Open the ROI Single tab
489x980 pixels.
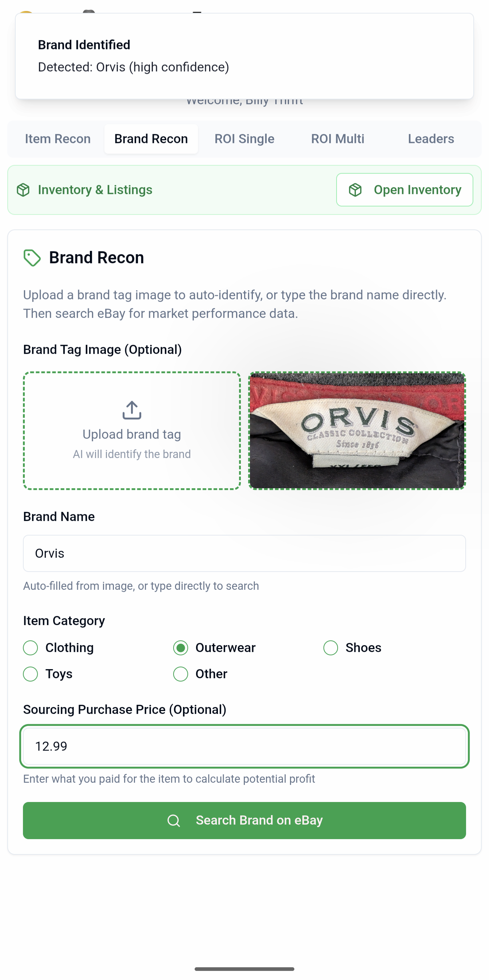point(244,138)
